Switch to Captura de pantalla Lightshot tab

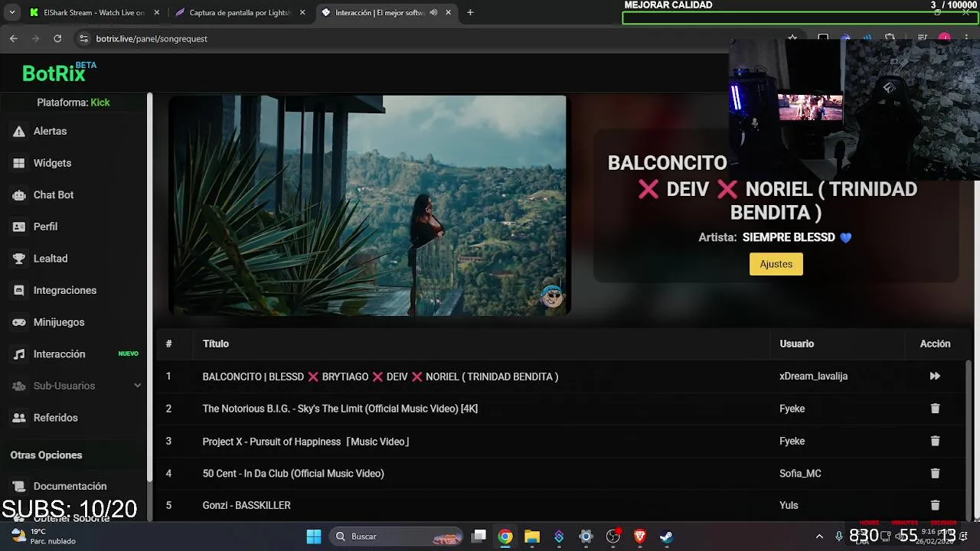click(239, 12)
